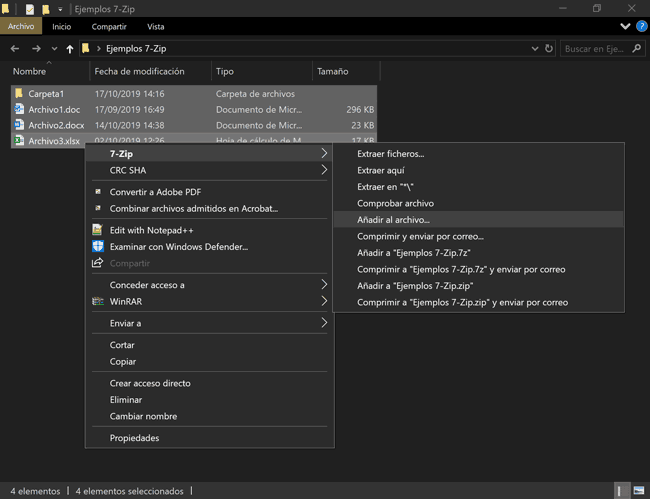The height and width of the screenshot is (499, 650).
Task: Click the Carpeta1 folder name
Action: (46, 94)
